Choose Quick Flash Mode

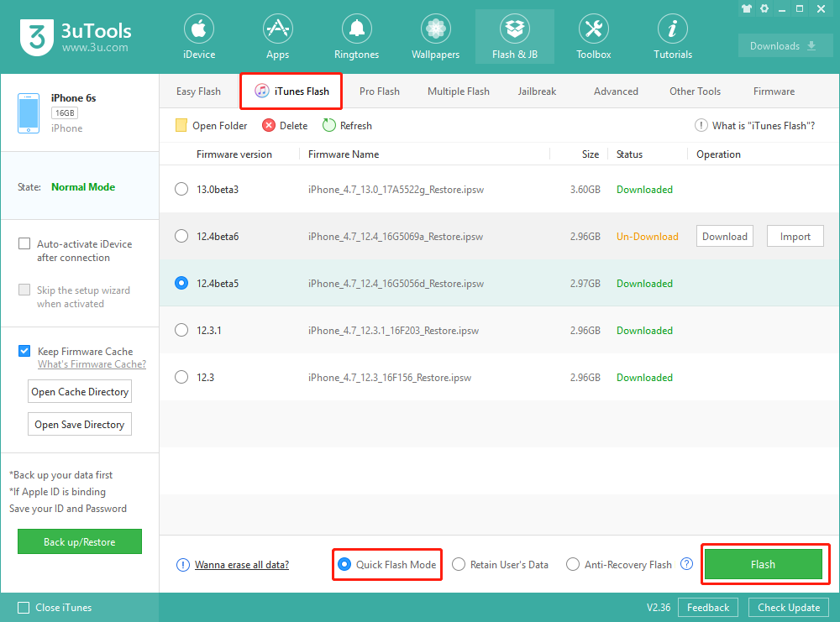point(387,564)
